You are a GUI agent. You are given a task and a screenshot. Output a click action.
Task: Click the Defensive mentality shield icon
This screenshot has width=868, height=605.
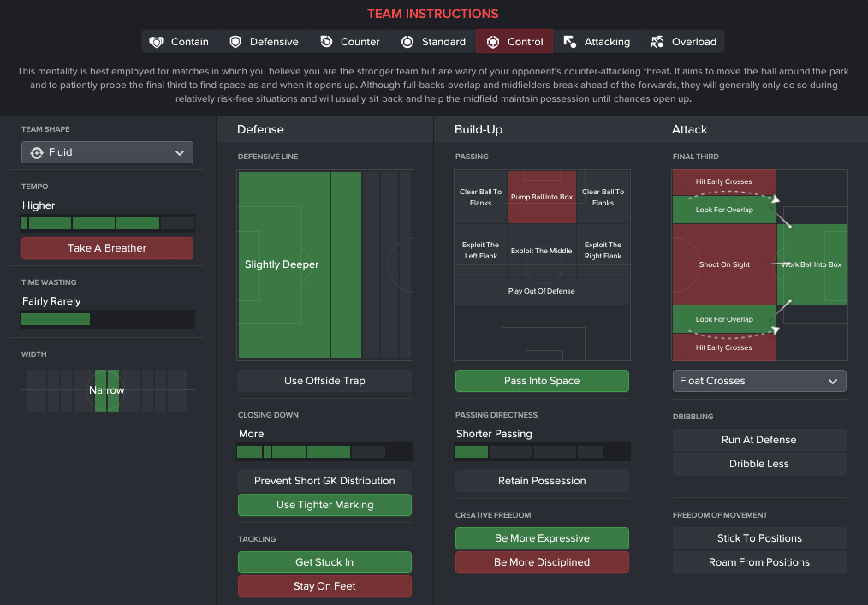pos(235,42)
